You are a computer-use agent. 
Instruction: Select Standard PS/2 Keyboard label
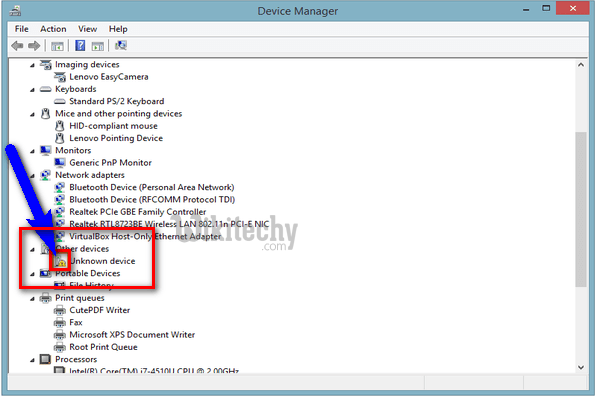coord(117,101)
